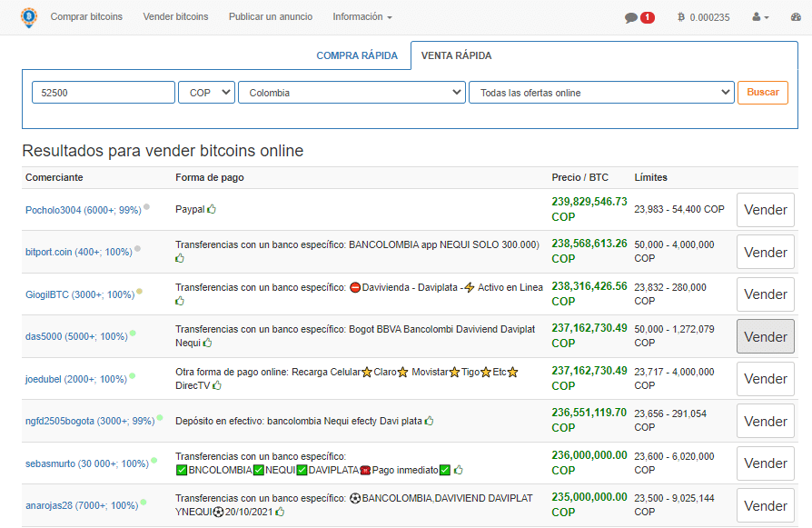The height and width of the screenshot is (528, 812).
Task: Click Vender for das5000 offer
Action: (766, 336)
